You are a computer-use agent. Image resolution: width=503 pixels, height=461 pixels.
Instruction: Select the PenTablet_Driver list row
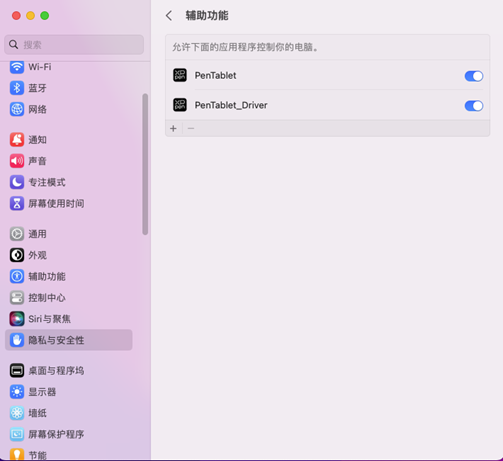(327, 105)
